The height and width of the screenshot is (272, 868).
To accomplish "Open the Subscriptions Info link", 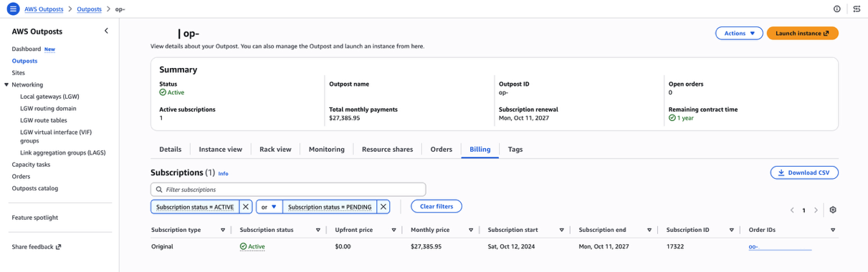I will pyautogui.click(x=223, y=173).
